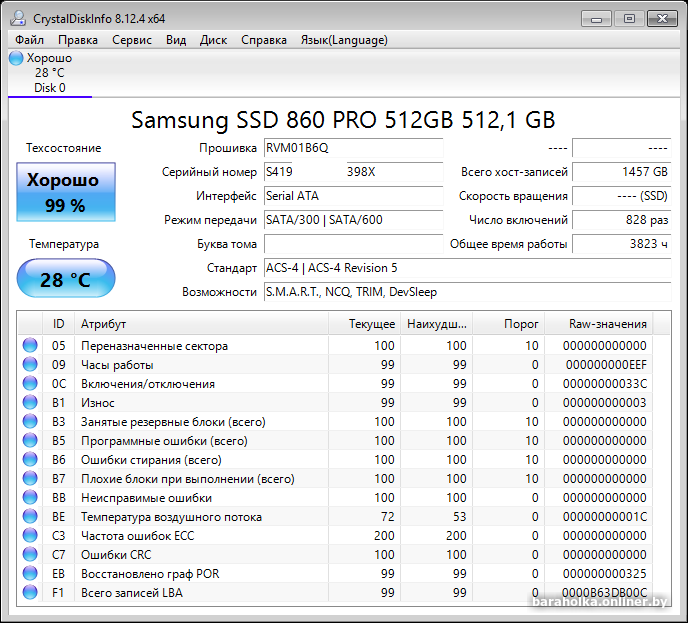Image resolution: width=688 pixels, height=623 pixels.
Task: Click raw value 0000000001C
Action: (605, 516)
